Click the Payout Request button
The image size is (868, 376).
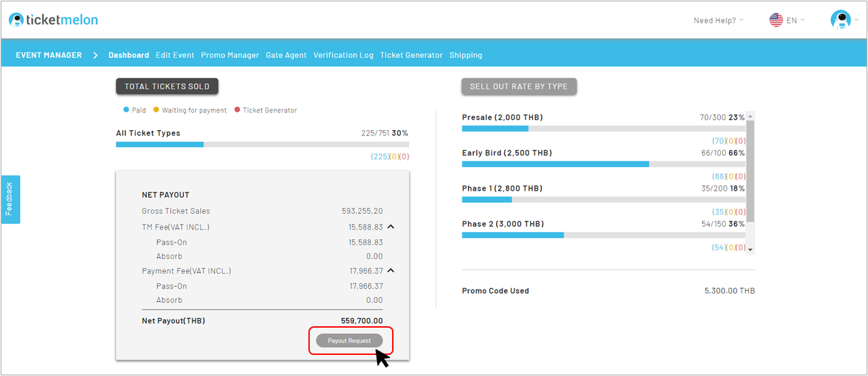pyautogui.click(x=349, y=341)
